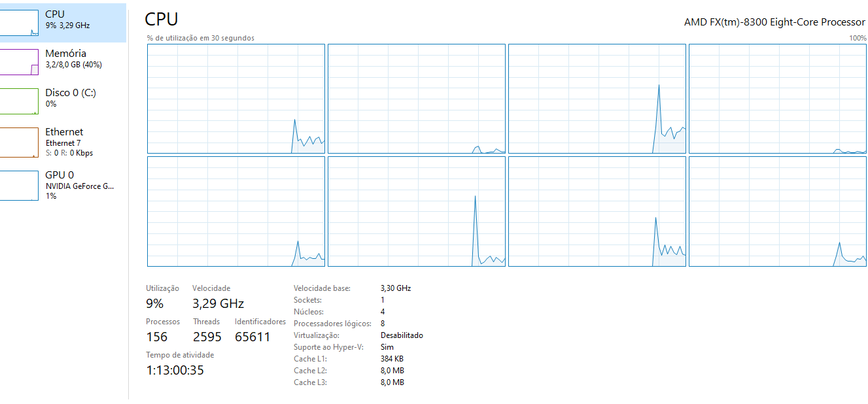
Task: Click the top-row second processor graph
Action: coord(417,99)
